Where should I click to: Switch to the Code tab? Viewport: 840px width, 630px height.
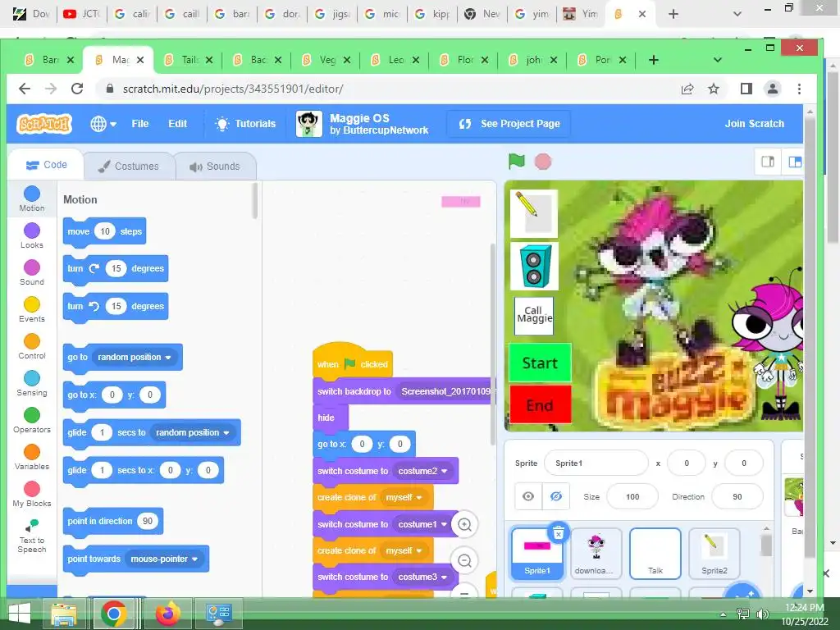[x=47, y=165]
